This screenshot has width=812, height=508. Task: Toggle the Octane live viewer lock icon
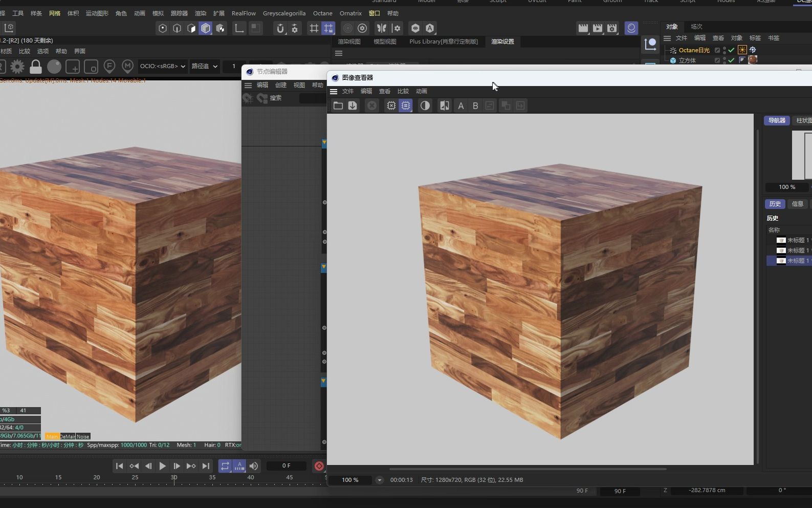click(x=36, y=66)
